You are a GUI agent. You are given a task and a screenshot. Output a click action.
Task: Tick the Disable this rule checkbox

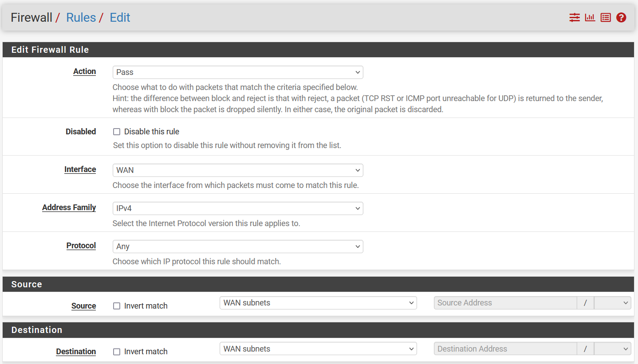click(x=117, y=132)
